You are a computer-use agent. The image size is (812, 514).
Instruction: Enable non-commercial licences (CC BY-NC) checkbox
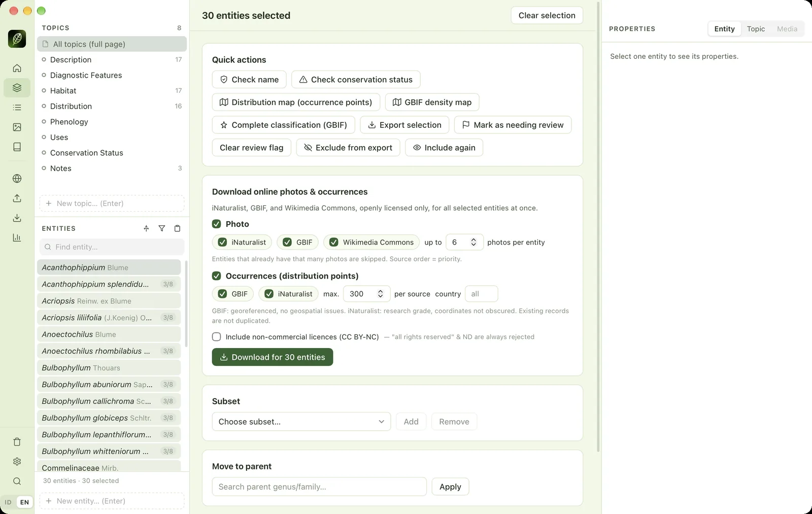click(217, 337)
